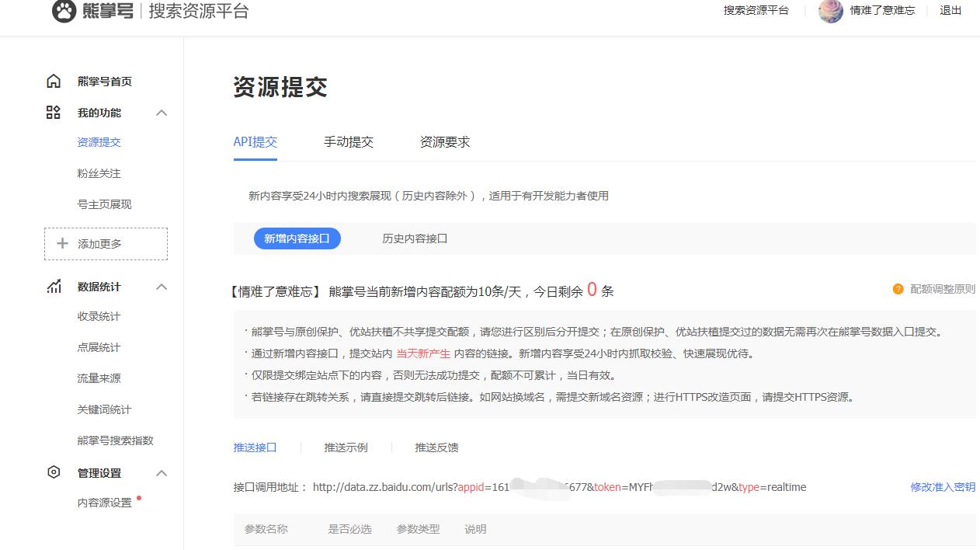This screenshot has width=980, height=550.
Task: Click the grid icon beside 我的功能
Action: point(54,113)
